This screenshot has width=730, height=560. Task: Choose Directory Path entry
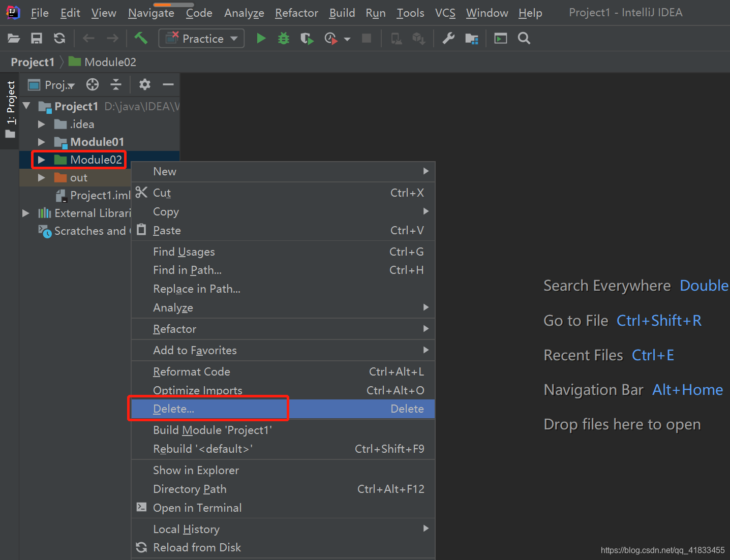pos(283,489)
